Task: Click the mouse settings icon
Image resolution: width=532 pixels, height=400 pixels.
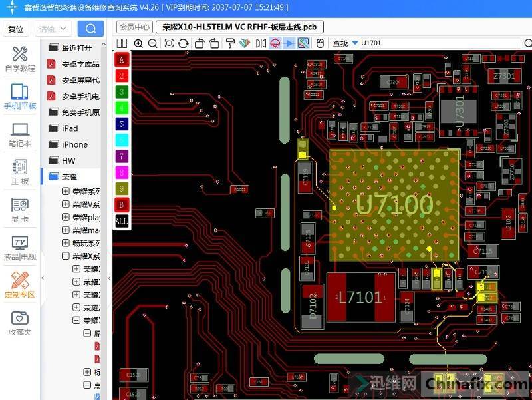Action: tap(320, 43)
